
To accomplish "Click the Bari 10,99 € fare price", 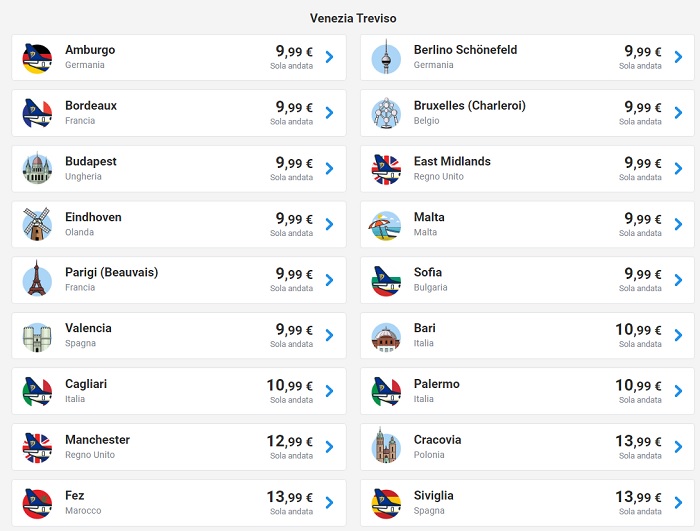I will [x=638, y=330].
